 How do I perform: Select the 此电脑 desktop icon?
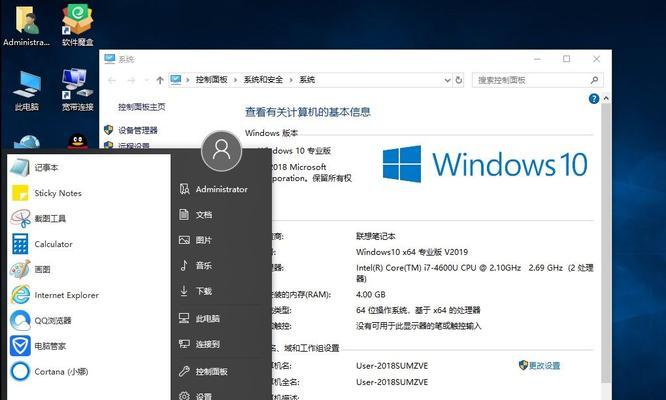pos(26,91)
